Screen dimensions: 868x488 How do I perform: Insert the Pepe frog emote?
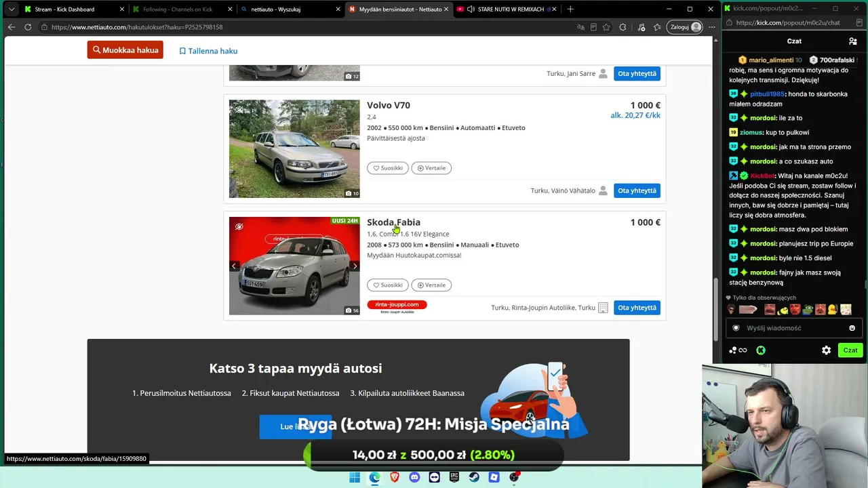[808, 310]
